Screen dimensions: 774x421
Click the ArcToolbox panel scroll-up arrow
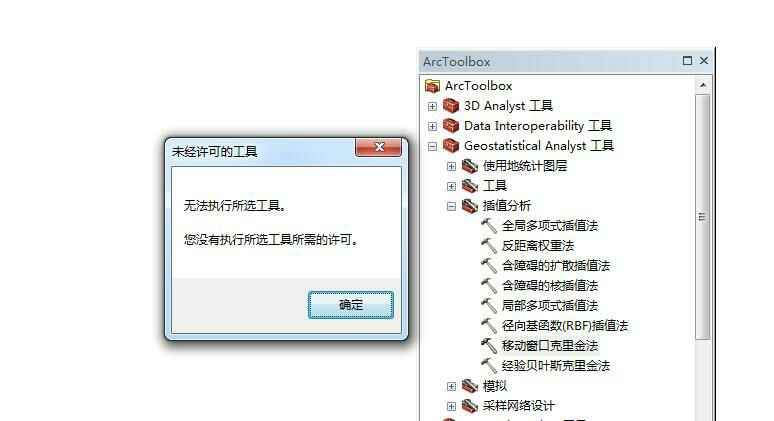703,85
